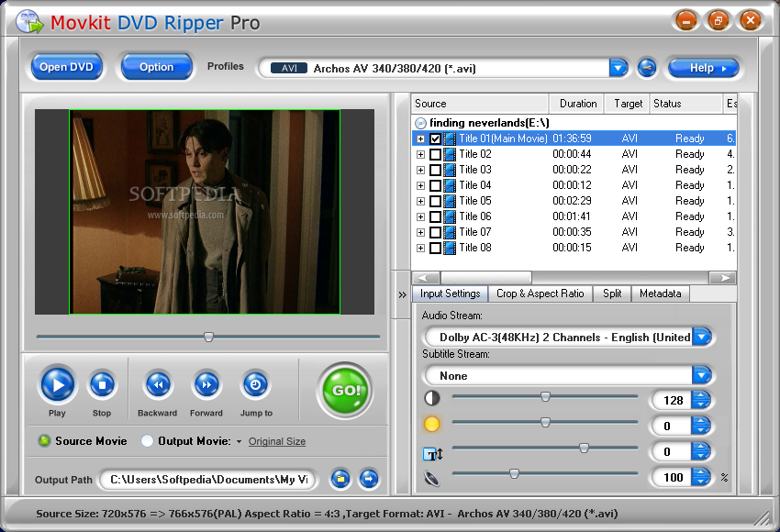
Task: Collapse side panel with double-arrow icon
Action: [x=402, y=294]
